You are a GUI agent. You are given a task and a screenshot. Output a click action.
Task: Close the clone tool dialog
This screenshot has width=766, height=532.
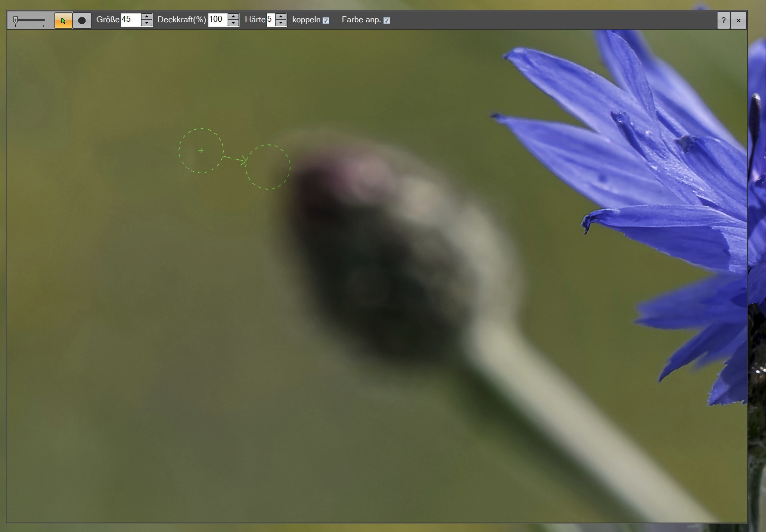(x=739, y=20)
